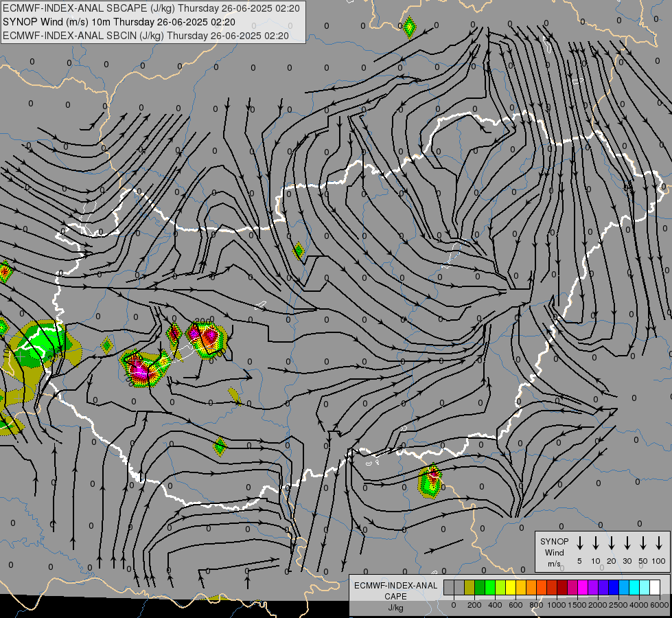The width and height of the screenshot is (672, 618).
Task: Click the 20 m/s wind arrow in legend
Action: pyautogui.click(x=612, y=543)
